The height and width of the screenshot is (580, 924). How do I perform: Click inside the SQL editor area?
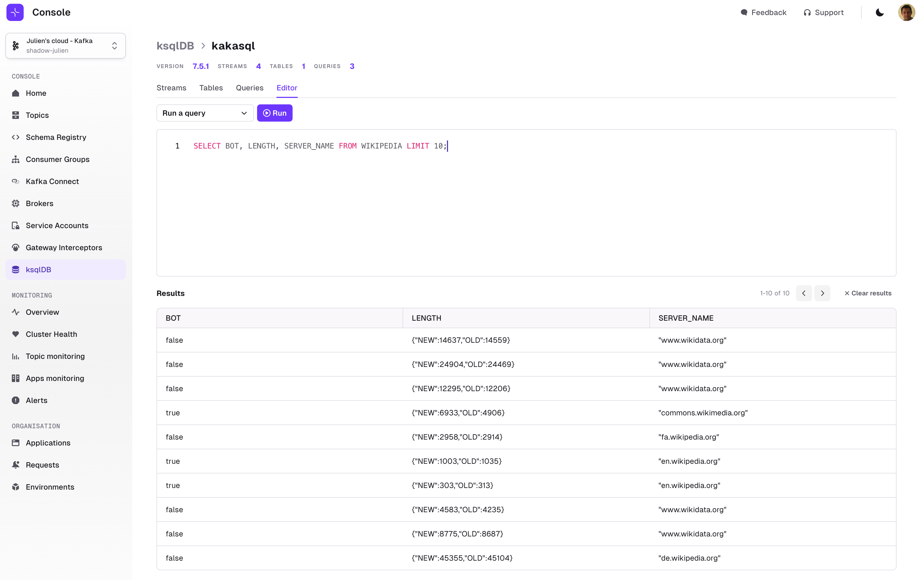click(x=526, y=203)
